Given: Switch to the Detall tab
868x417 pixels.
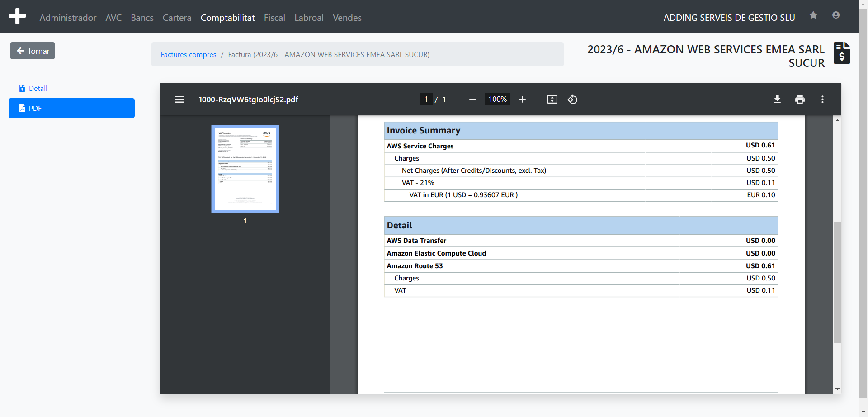Looking at the screenshot, I should (71, 88).
